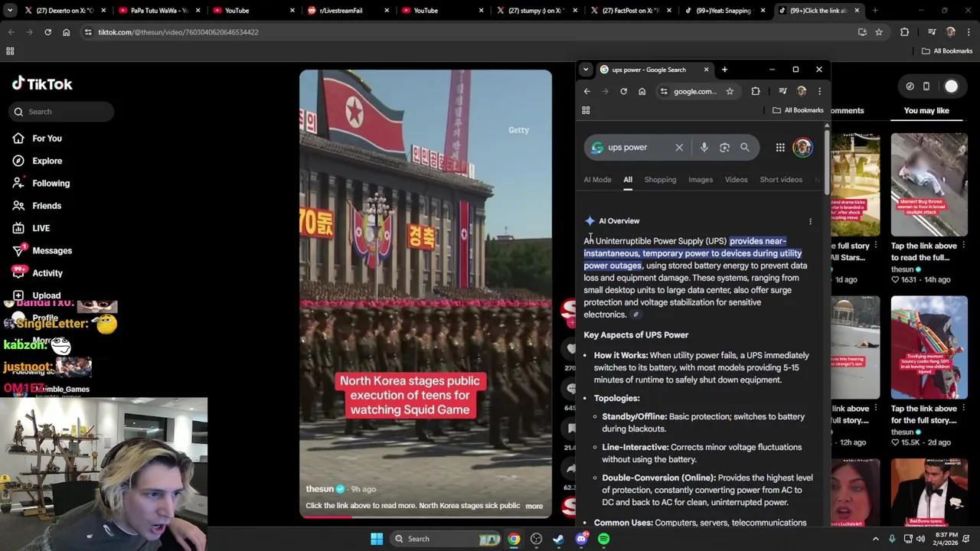Screen dimensions: 980x551
Task: Go home in the Google Search window
Action: 642,92
